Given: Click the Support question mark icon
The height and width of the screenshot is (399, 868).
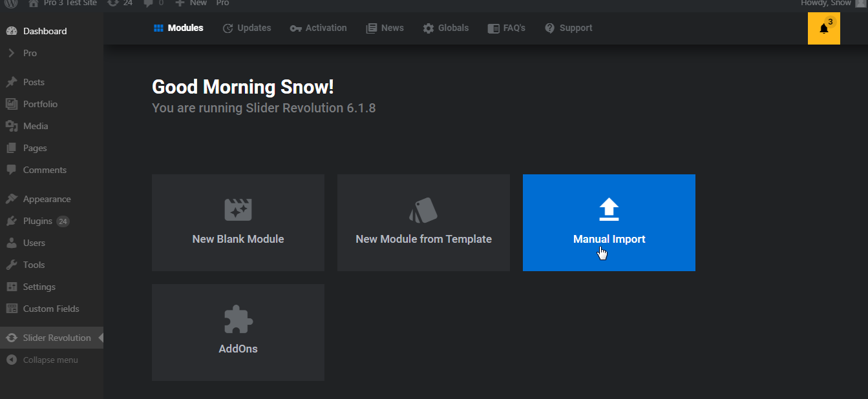Looking at the screenshot, I should click(x=550, y=28).
